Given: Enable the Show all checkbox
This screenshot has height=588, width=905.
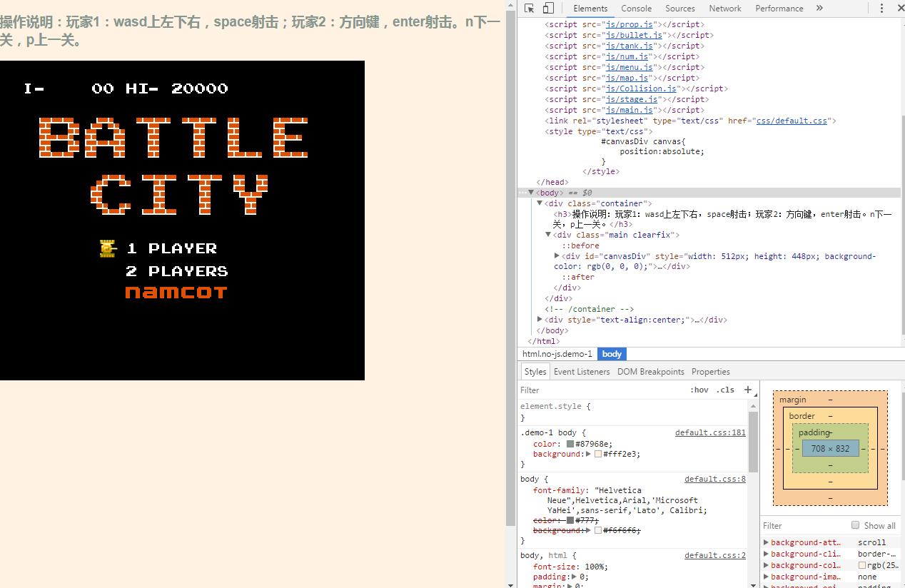Looking at the screenshot, I should (x=855, y=525).
